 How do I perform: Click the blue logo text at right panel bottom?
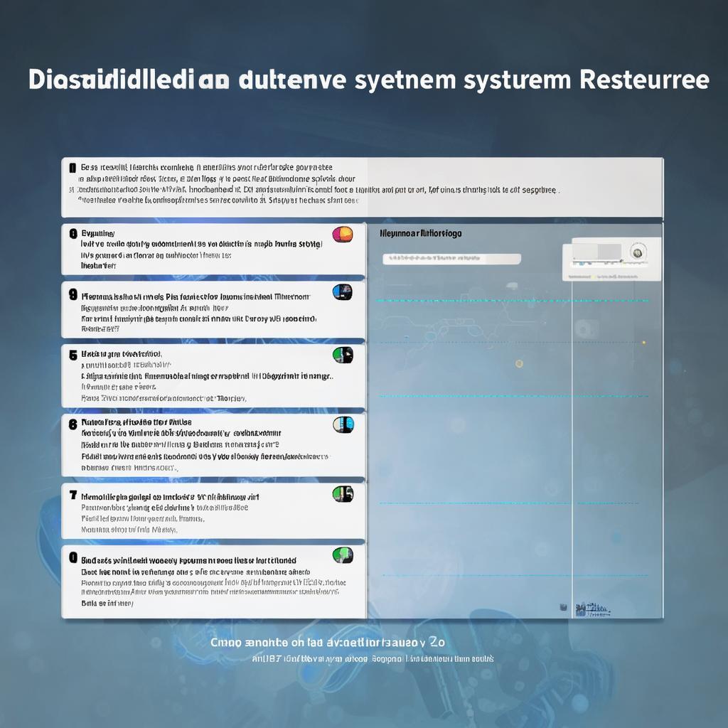pos(592,609)
